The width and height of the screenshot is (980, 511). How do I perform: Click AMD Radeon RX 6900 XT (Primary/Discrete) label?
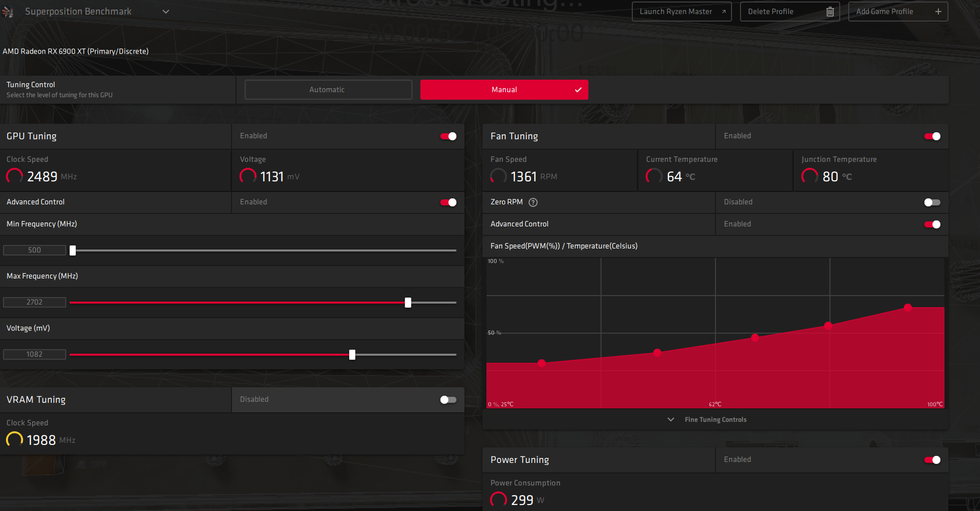click(x=76, y=51)
